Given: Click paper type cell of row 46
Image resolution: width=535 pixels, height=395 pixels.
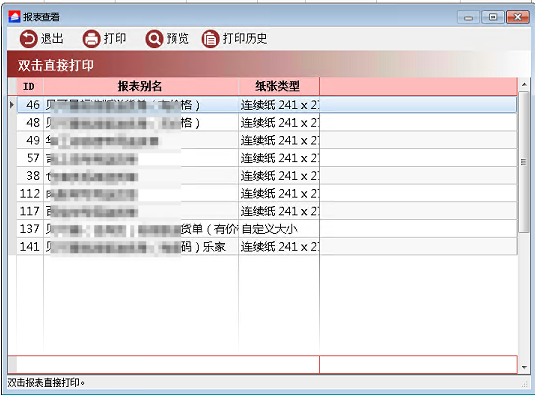Looking at the screenshot, I should [278, 105].
